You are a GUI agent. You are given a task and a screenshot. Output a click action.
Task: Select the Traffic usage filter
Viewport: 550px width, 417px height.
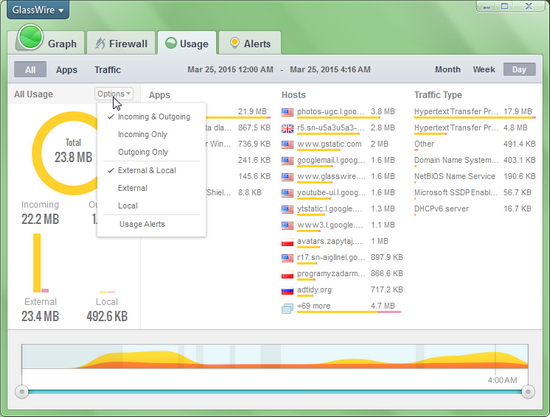click(x=107, y=69)
